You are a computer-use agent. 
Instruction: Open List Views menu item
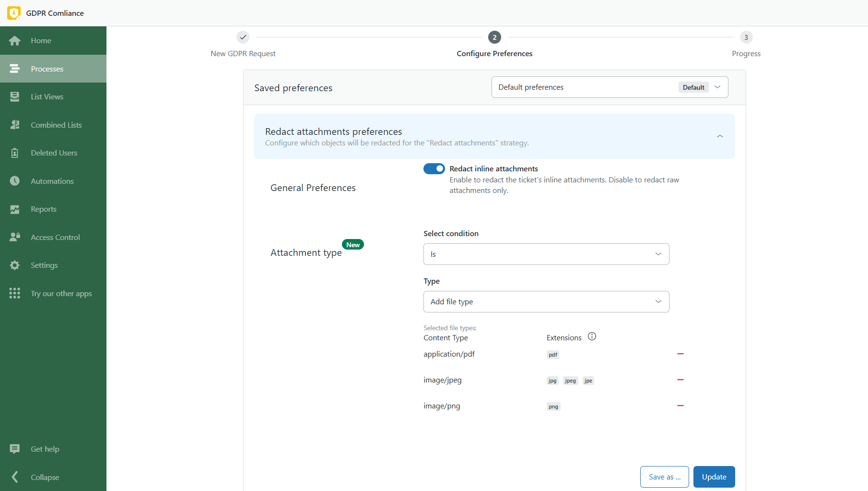pos(53,97)
